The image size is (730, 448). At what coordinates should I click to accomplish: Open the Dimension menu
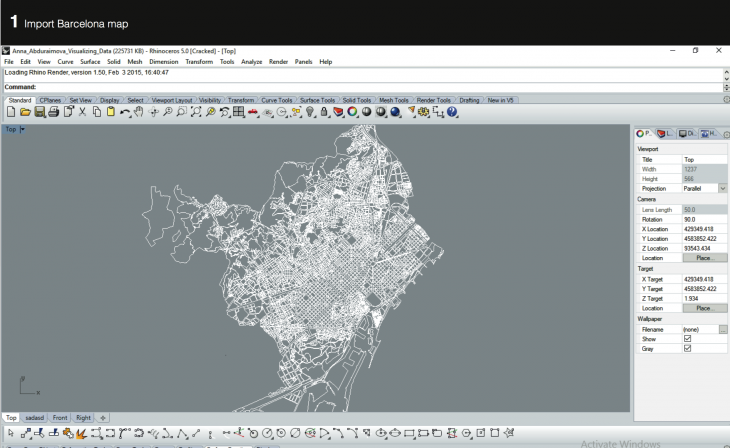(163, 61)
